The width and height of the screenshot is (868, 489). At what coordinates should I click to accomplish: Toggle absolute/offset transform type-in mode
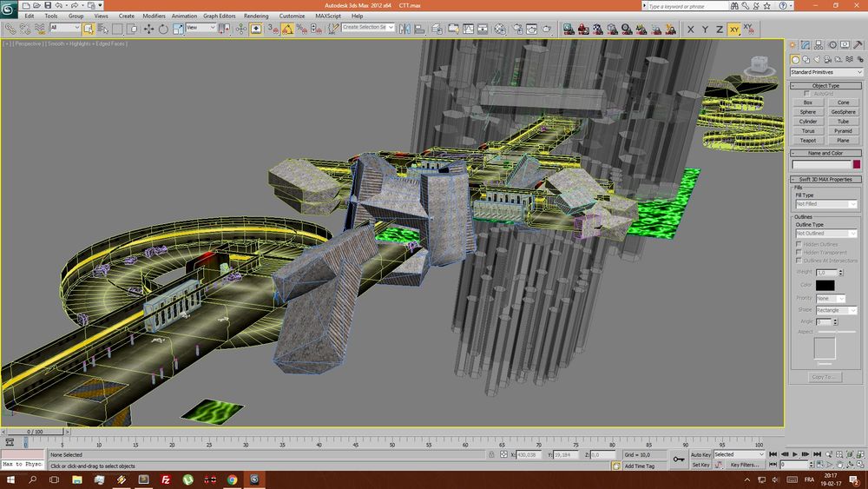coord(503,454)
